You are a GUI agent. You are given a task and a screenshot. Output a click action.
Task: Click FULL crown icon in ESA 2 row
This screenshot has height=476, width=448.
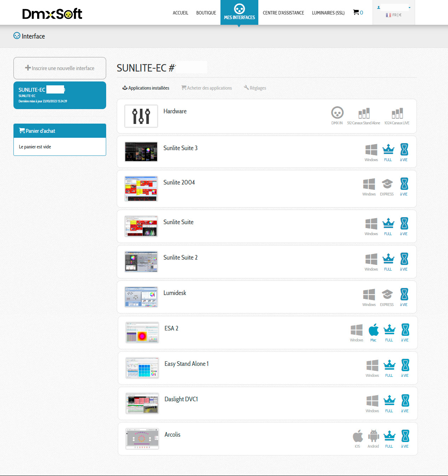coord(389,330)
